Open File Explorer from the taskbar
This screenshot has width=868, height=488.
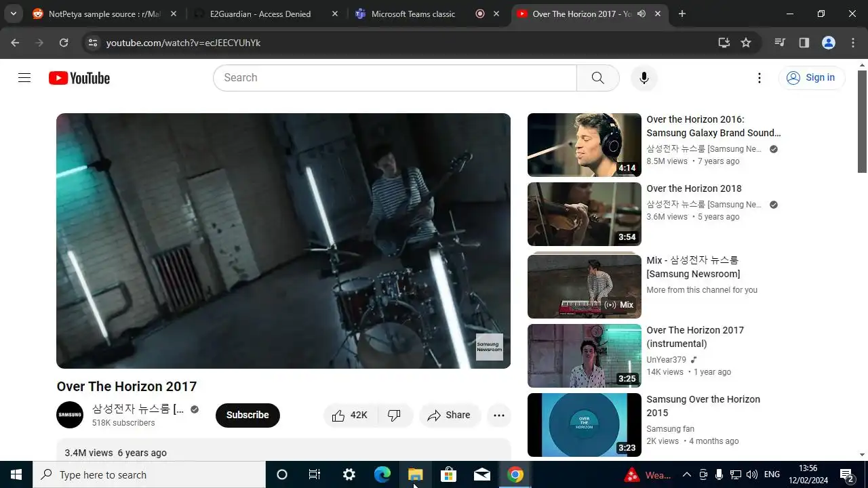415,474
